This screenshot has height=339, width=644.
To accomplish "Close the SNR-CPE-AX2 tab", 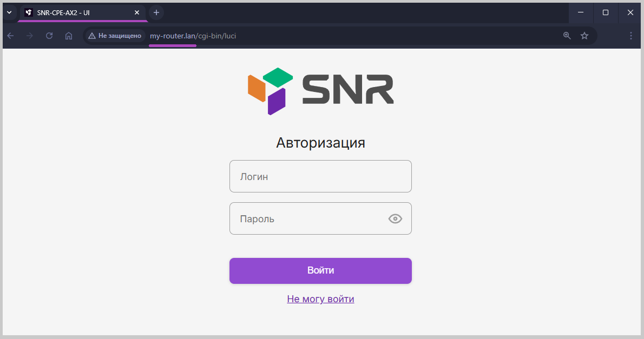I will point(137,12).
